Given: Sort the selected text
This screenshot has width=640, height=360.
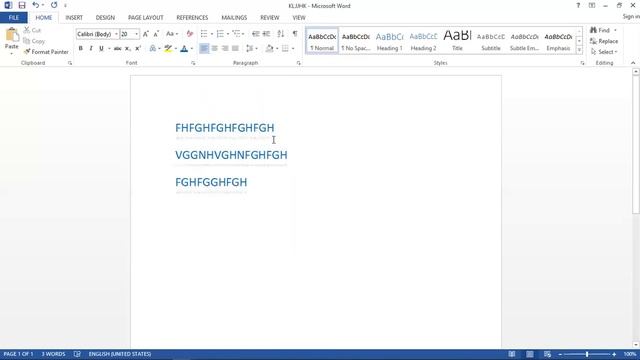Looking at the screenshot, I should pos(280,34).
